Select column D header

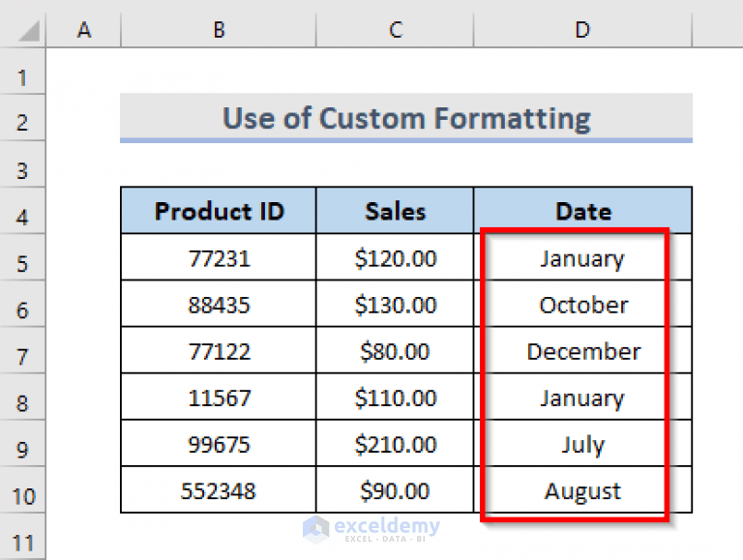click(x=582, y=30)
